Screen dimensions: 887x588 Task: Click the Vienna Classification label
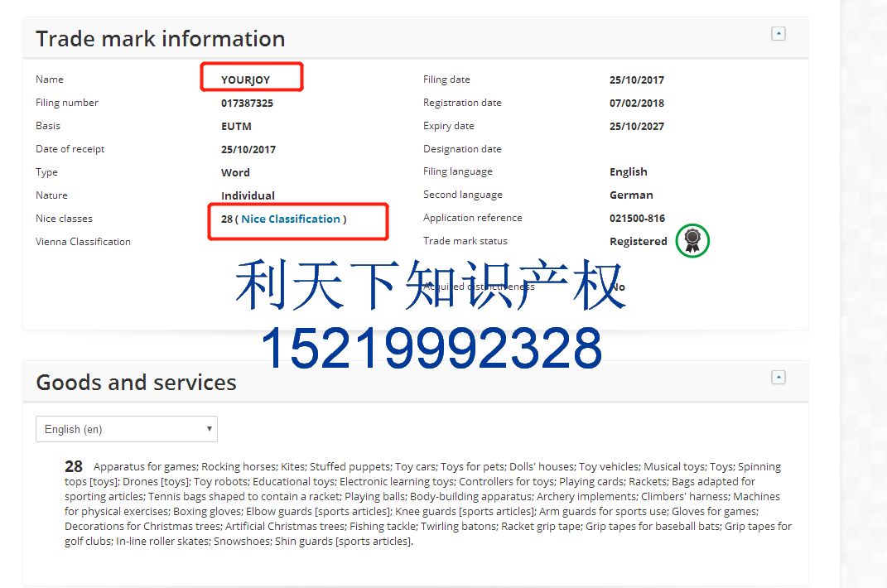pos(83,242)
